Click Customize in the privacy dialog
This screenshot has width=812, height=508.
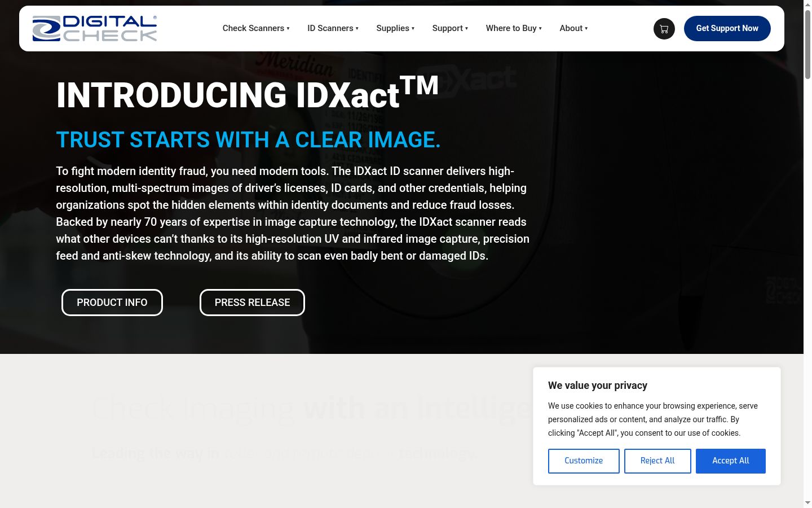(584, 461)
